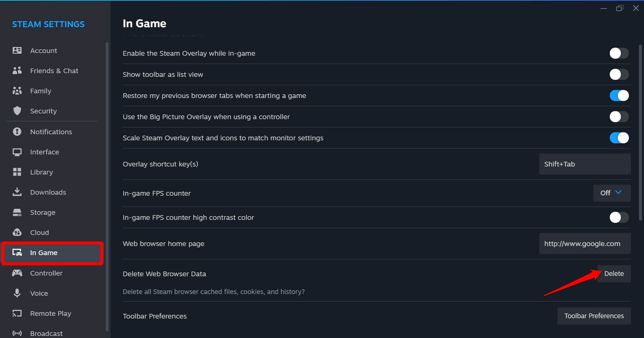Edit the Web browser home page field
Screen dimensions: 644x338
(585, 244)
